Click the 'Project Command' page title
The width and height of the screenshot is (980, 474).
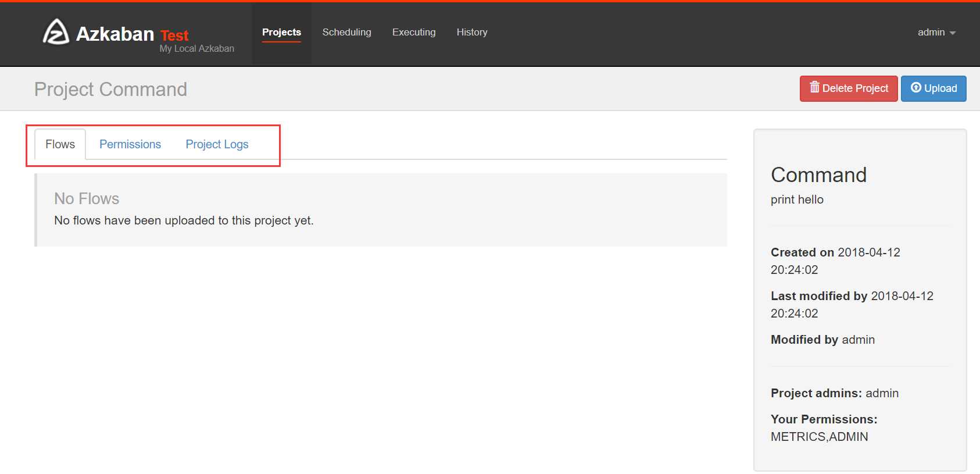tap(110, 89)
